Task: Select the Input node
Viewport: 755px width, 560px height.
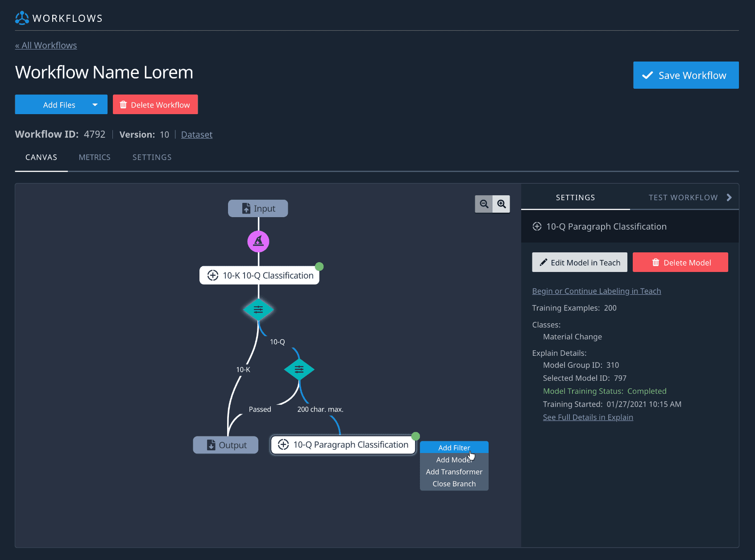Action: pos(258,209)
